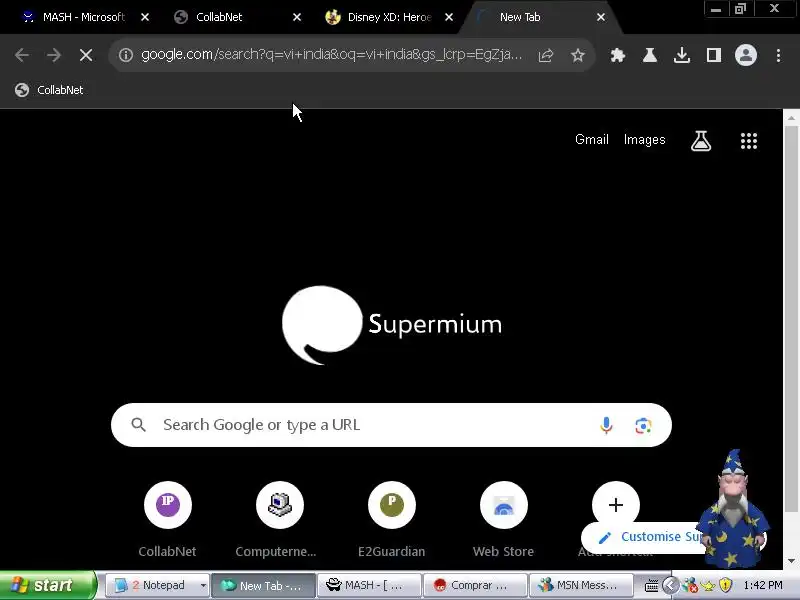800x600 pixels.
Task: Switch to the Comprar taskbar window
Action: 475,585
